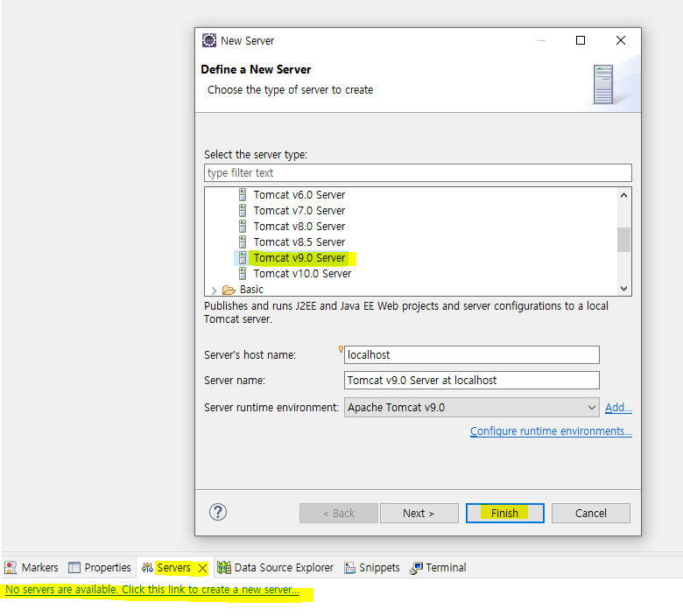Select Tomcat v8.5 Server

(299, 241)
